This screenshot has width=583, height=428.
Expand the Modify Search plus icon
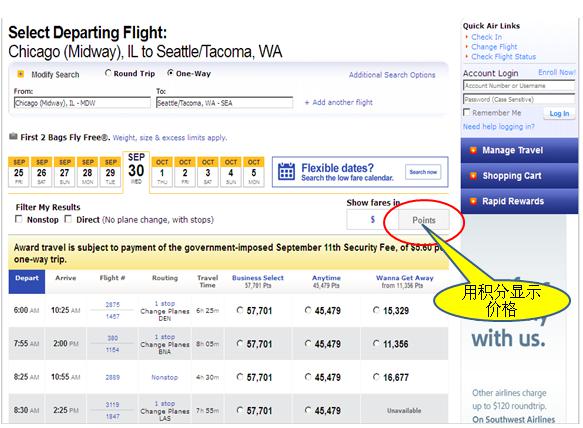[21, 74]
